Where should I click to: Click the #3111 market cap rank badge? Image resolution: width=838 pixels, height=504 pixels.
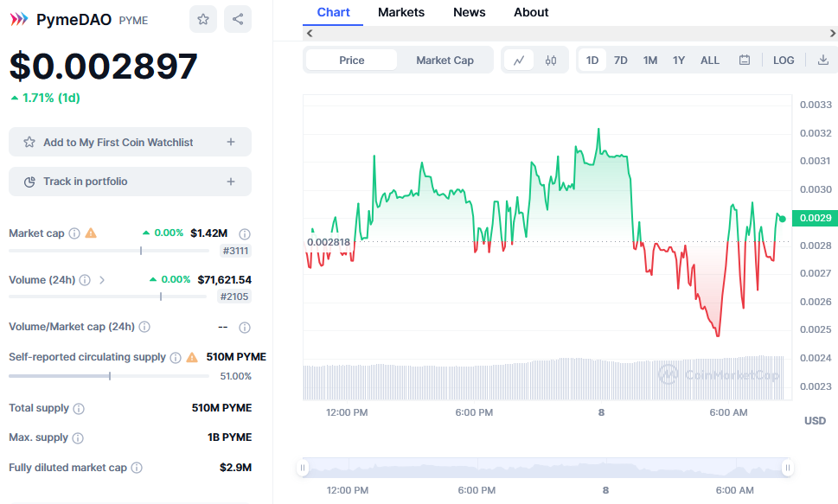[x=235, y=251]
